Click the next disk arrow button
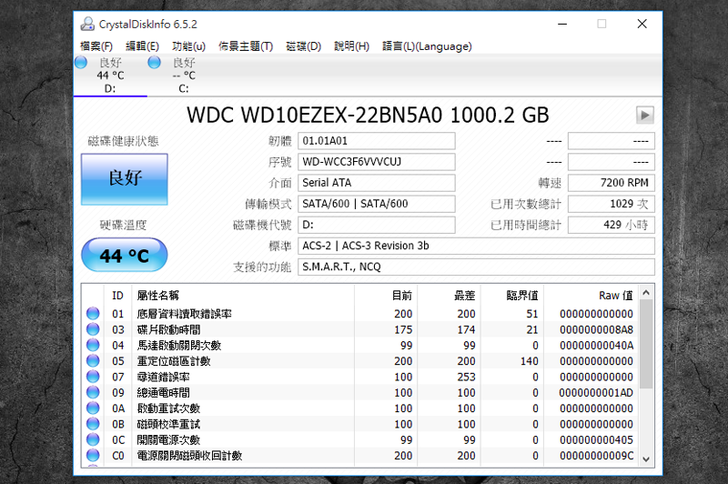This screenshot has height=484, width=728. (x=645, y=115)
